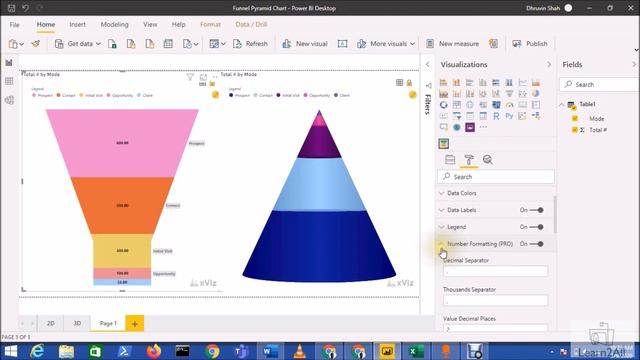Switch to Data view in left sidebar
The height and width of the screenshot is (360, 640).
pyautogui.click(x=9, y=81)
